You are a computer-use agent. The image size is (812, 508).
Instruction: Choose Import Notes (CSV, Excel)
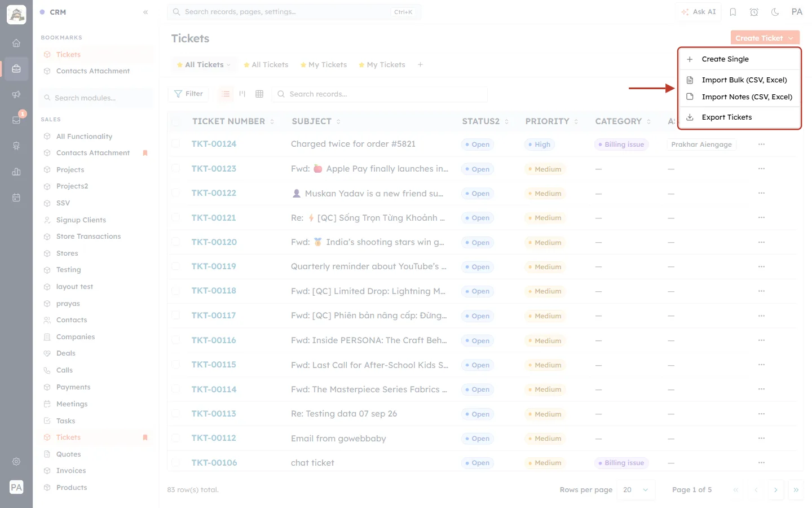tap(739, 97)
